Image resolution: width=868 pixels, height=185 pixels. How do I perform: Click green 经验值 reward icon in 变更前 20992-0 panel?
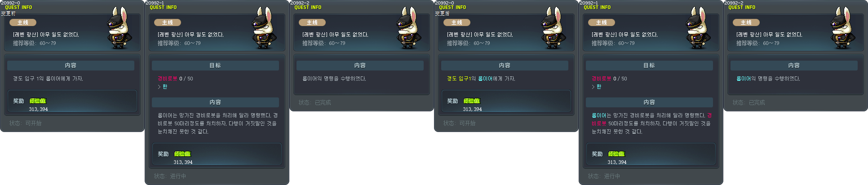click(38, 101)
